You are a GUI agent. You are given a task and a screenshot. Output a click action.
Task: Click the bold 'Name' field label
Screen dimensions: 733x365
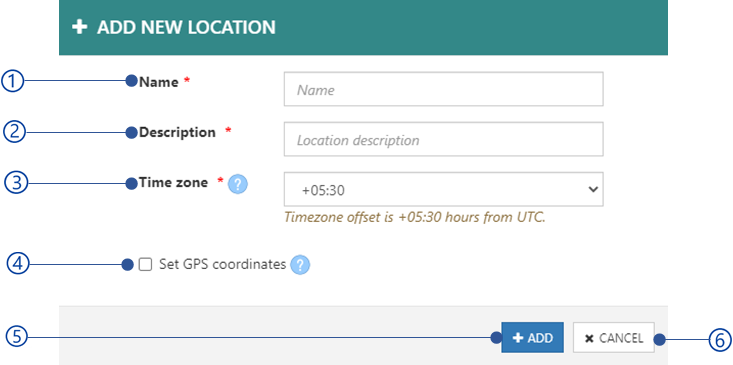point(159,82)
